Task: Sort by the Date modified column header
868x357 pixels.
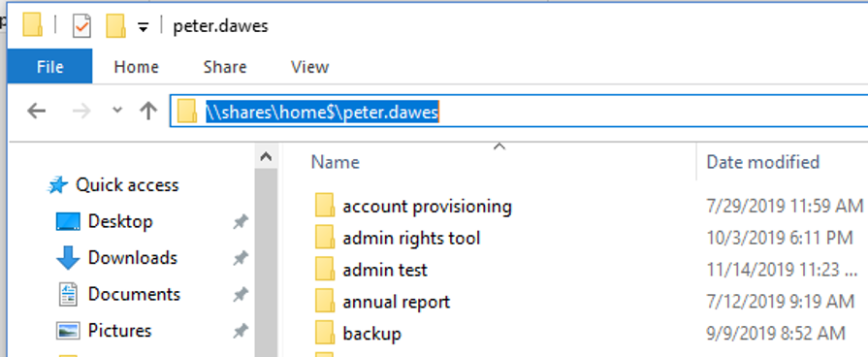Action: 763,162
